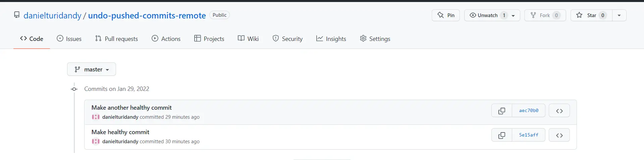This screenshot has width=644, height=160.
Task: Open the Unwatch dropdown caret
Action: pyautogui.click(x=513, y=15)
